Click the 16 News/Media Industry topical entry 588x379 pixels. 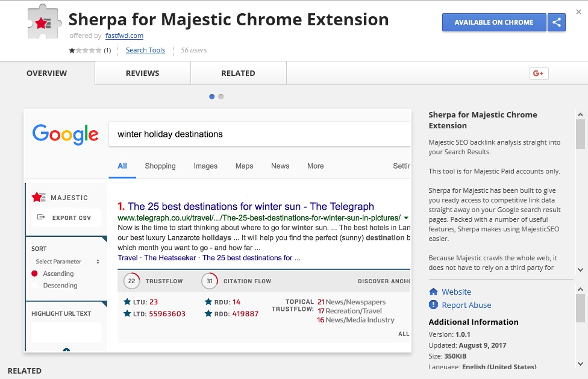355,320
